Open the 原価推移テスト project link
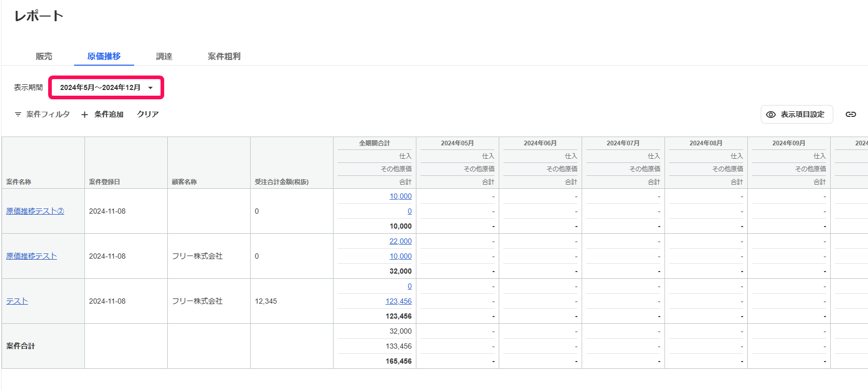 pyautogui.click(x=32, y=256)
